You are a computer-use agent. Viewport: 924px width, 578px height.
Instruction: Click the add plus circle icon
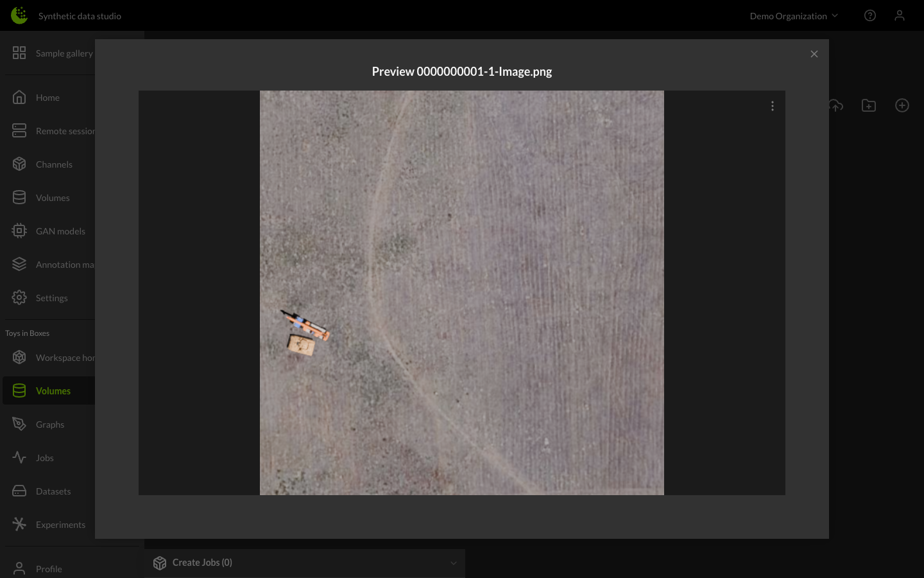pyautogui.click(x=902, y=105)
